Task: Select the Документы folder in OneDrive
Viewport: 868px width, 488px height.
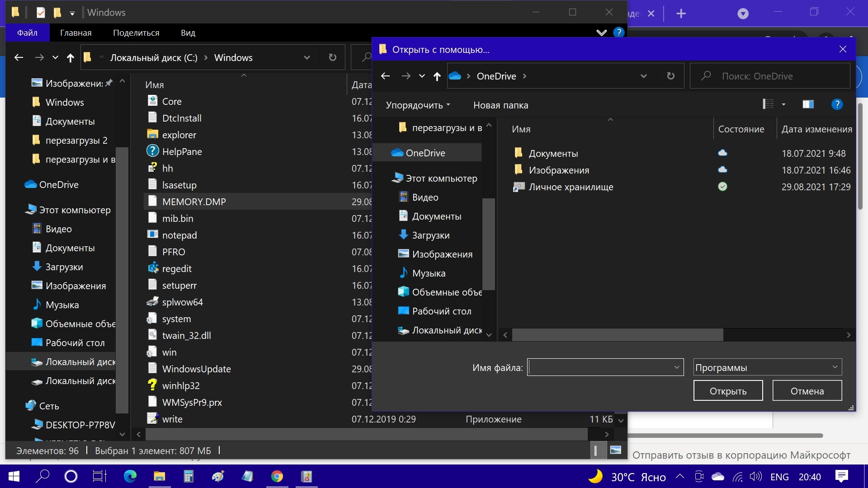Action: 552,153
